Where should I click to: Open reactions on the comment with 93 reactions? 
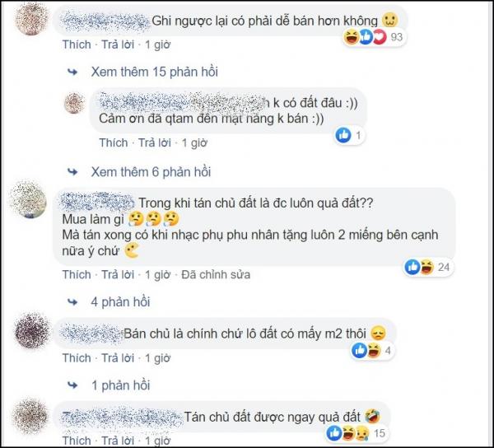point(373,37)
